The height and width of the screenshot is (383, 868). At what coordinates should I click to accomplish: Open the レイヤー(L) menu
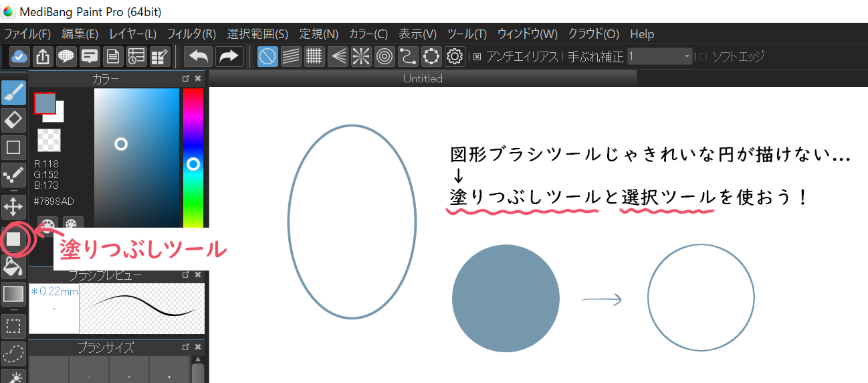click(x=132, y=34)
